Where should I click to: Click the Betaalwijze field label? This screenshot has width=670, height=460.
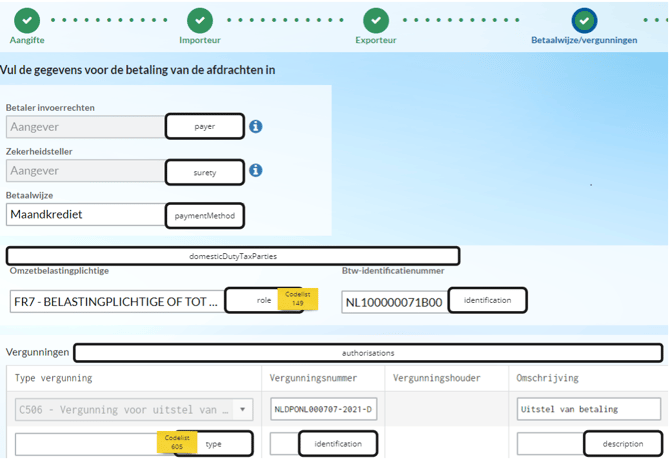29,195
